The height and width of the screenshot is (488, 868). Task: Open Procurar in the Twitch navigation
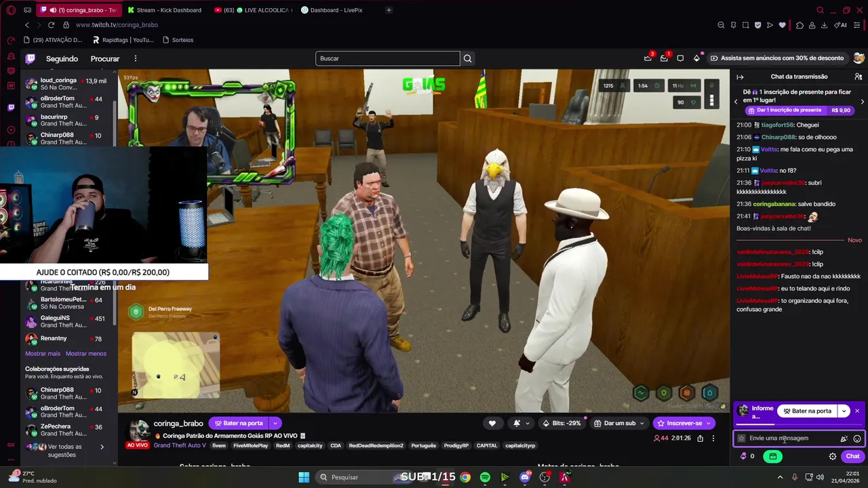coord(105,59)
